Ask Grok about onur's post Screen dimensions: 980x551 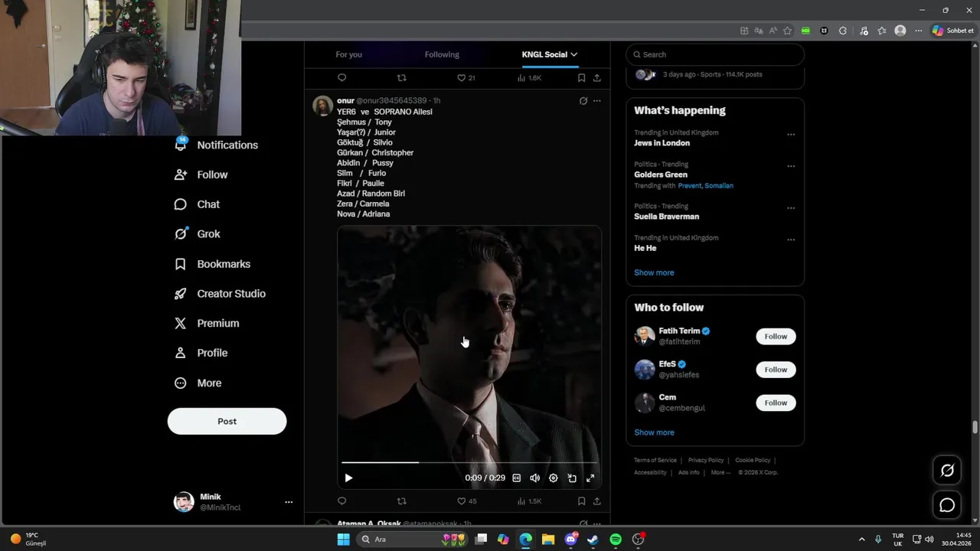(x=583, y=101)
